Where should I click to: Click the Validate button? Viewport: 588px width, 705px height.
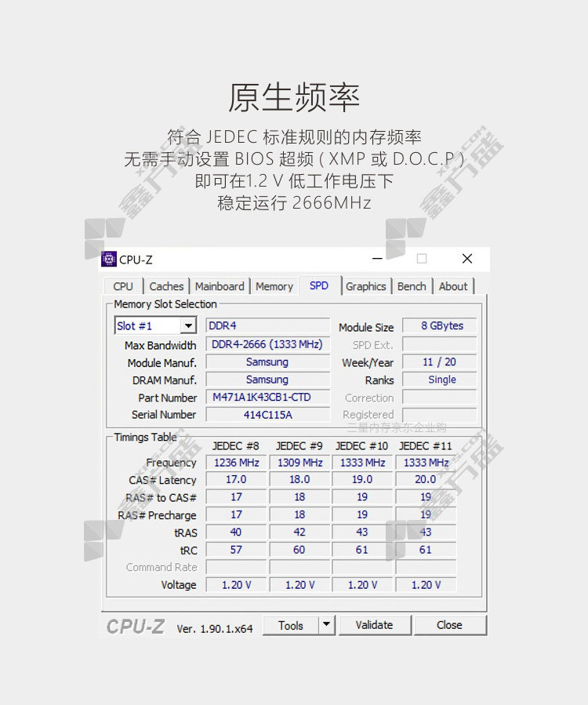374,625
